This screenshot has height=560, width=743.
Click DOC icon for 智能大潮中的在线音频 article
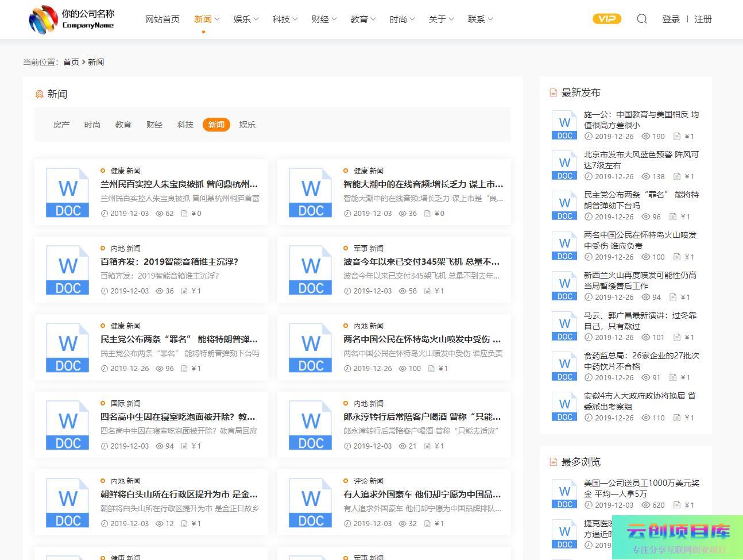click(311, 192)
